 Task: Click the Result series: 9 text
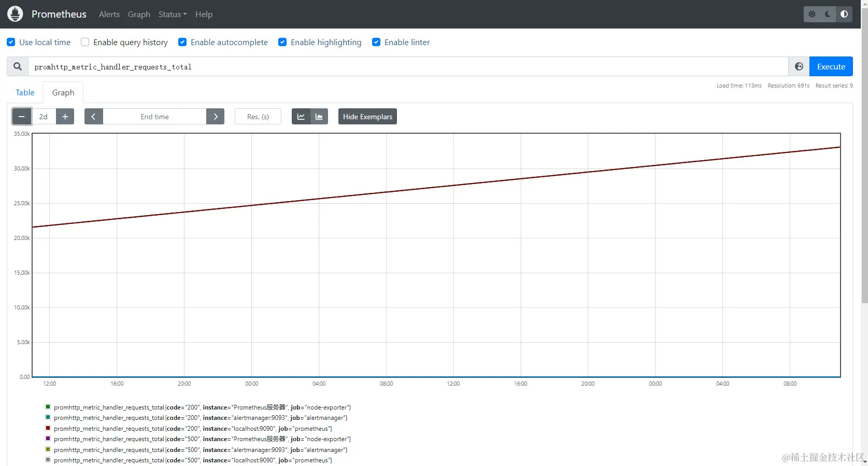834,86
